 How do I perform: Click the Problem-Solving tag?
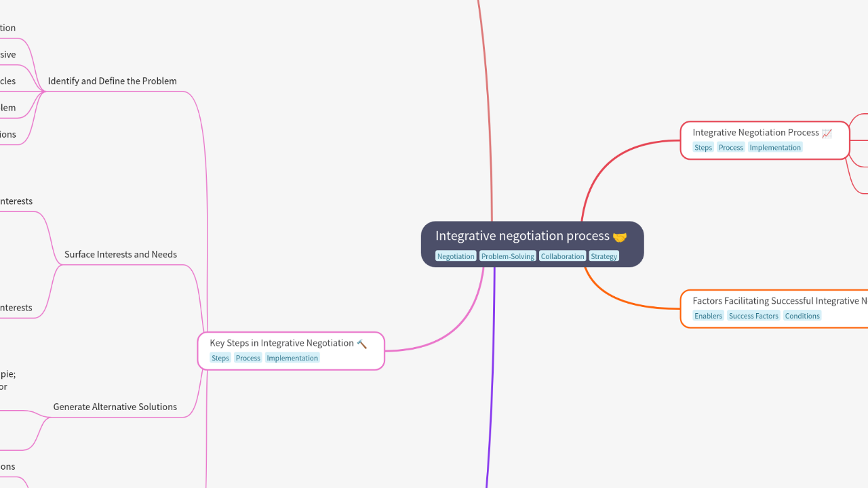coord(508,256)
